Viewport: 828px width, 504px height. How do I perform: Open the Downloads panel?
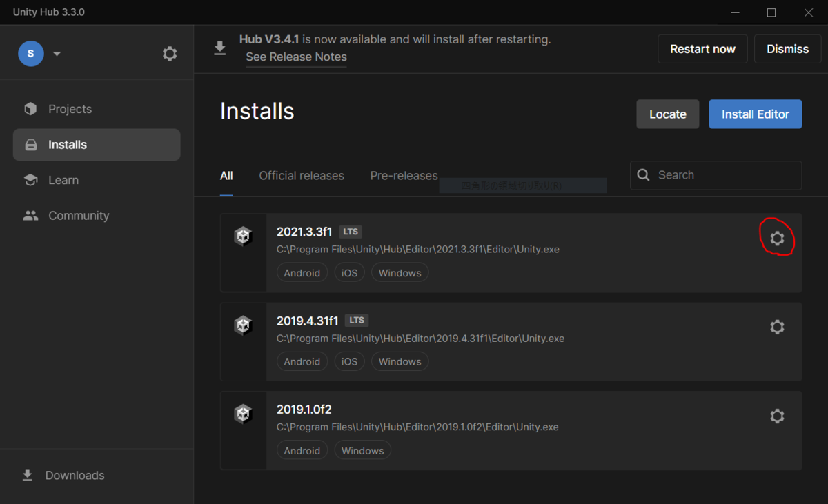[75, 475]
